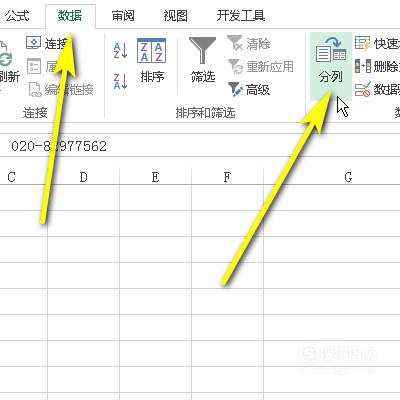This screenshot has width=400, height=400.
Task: Select the 数据 ribbon tab
Action: point(70,16)
